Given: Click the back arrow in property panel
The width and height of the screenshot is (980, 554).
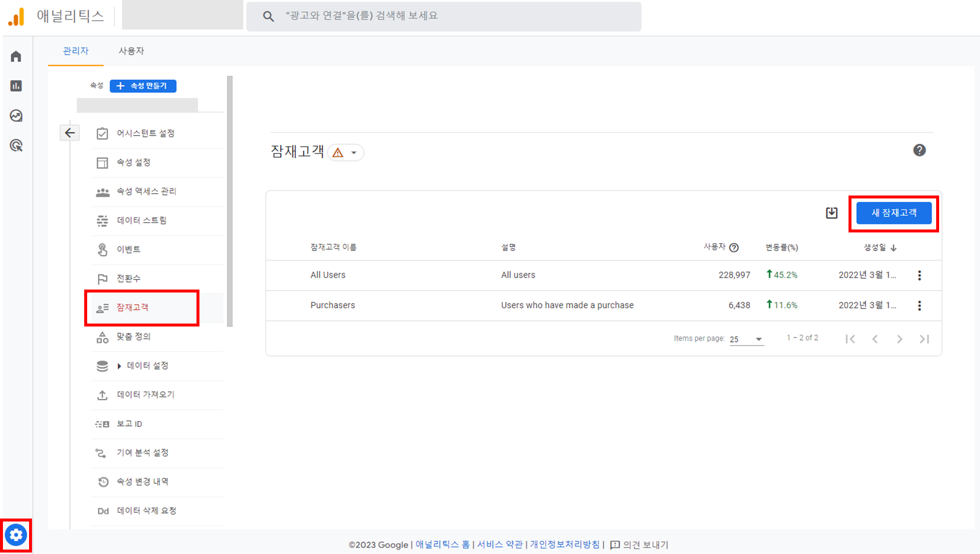Looking at the screenshot, I should 70,133.
